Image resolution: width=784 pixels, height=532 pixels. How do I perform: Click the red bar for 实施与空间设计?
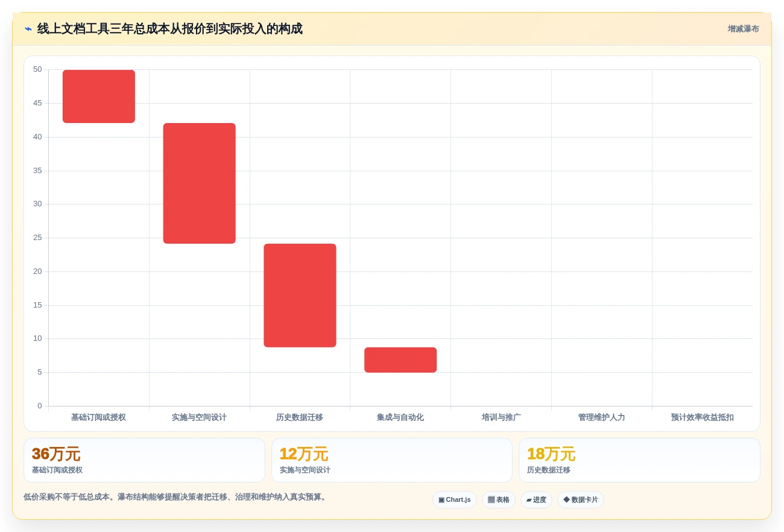coord(200,183)
